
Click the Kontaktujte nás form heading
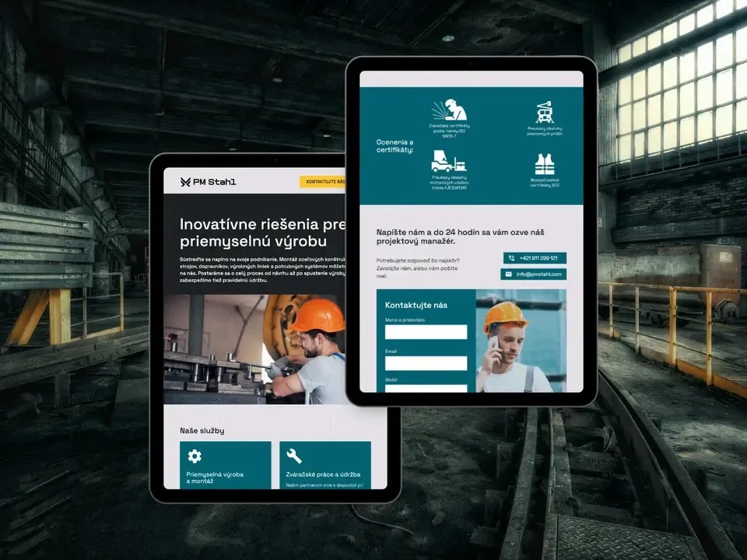point(416,305)
